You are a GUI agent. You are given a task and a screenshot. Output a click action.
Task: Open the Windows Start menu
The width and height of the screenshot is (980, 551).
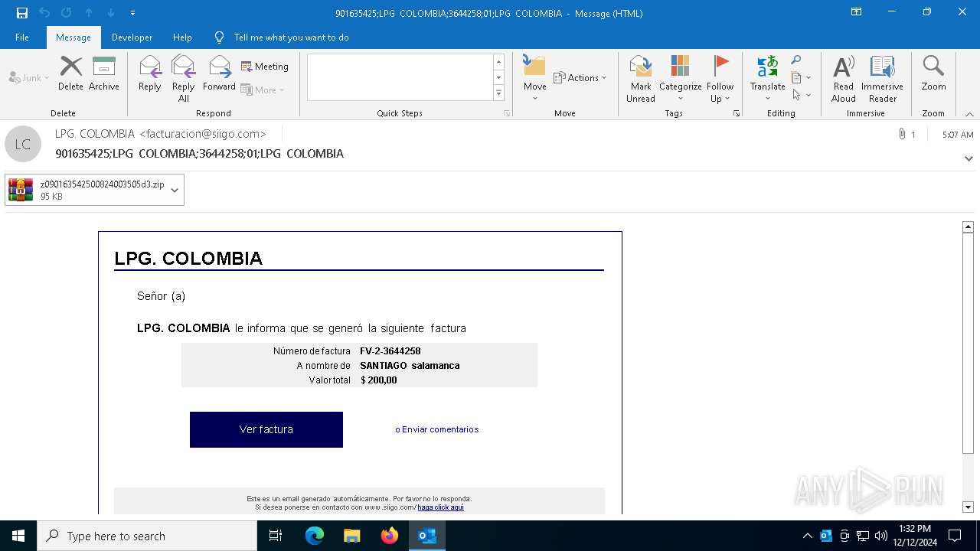(x=18, y=536)
